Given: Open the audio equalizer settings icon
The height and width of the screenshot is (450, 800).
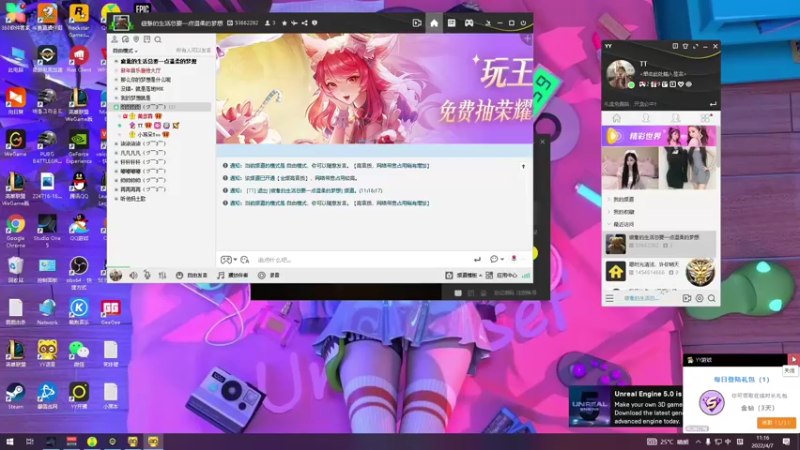Looking at the screenshot, I should [x=162, y=275].
